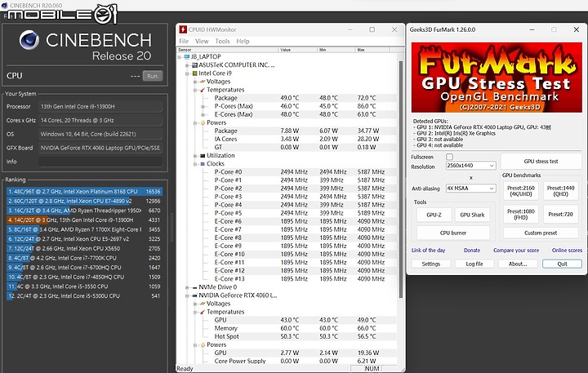Collapse the Clocks node
Screen dimensions: 588x373
click(195, 164)
